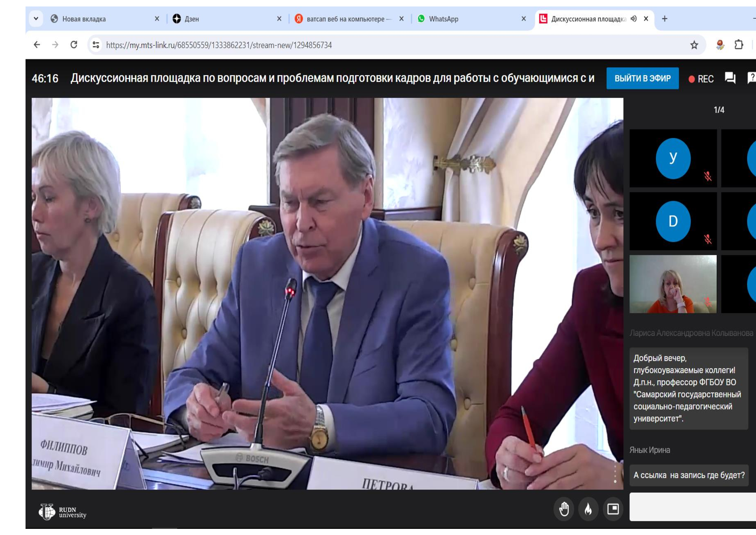The image size is (756, 535).
Task: Select the participant webcam thumbnail
Action: 673,284
